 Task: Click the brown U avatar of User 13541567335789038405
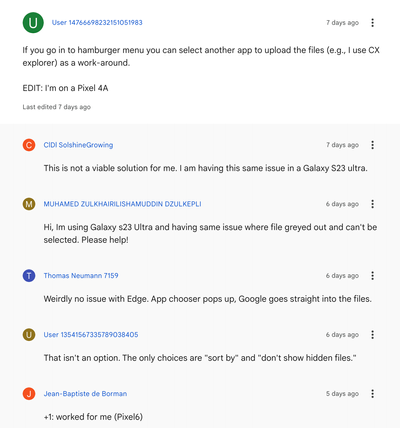[29, 335]
